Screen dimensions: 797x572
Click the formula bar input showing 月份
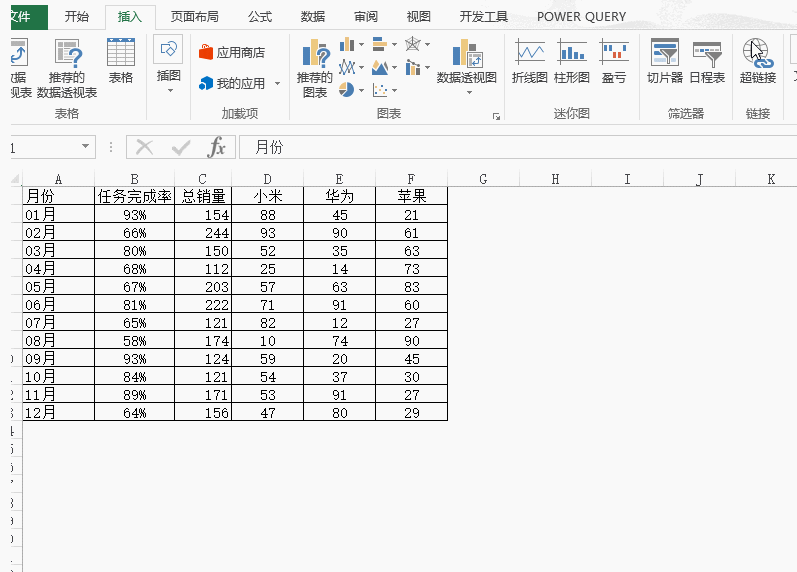pos(500,147)
